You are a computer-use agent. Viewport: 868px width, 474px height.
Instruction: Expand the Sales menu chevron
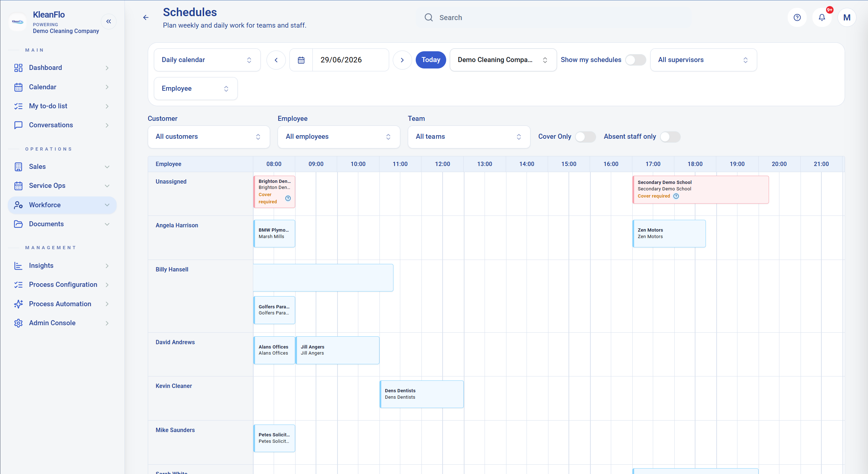[107, 167]
